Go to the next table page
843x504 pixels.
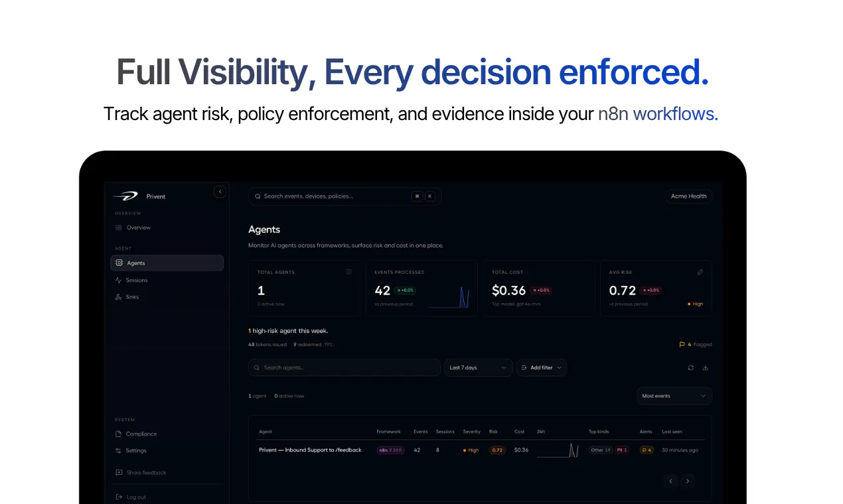pos(688,481)
